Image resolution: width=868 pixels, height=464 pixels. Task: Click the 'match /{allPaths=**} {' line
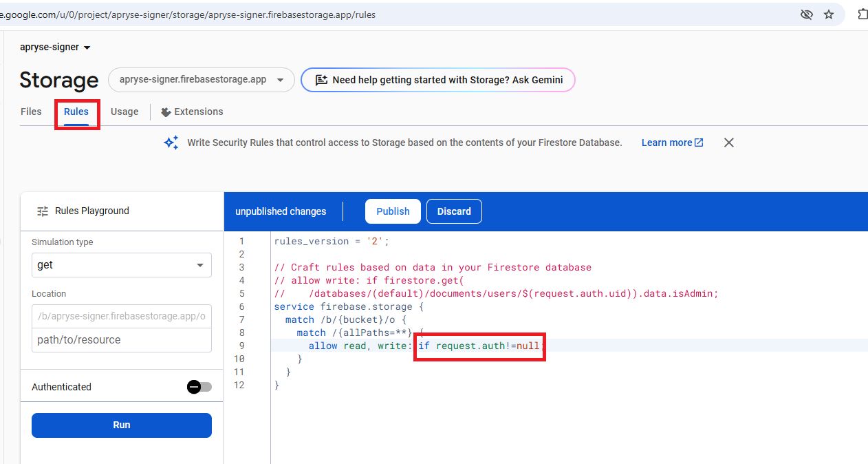coord(360,333)
